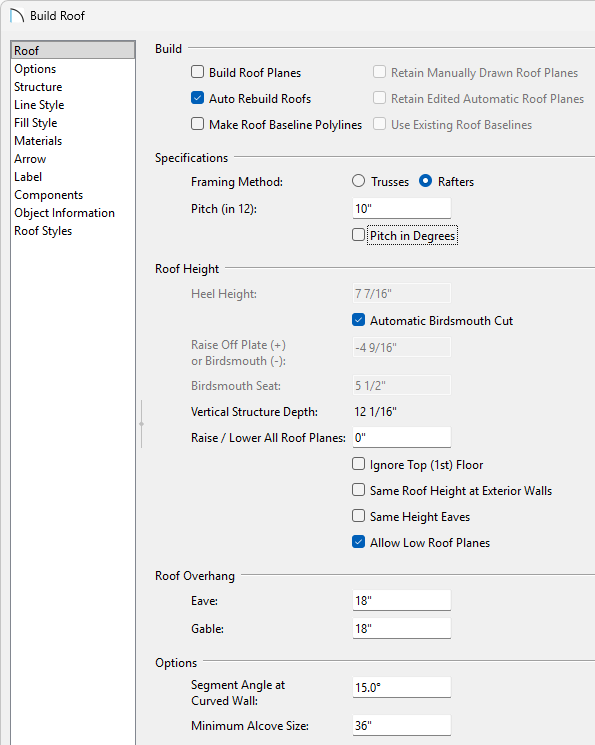Enable Ignore Top (1st) Floor

(x=358, y=464)
